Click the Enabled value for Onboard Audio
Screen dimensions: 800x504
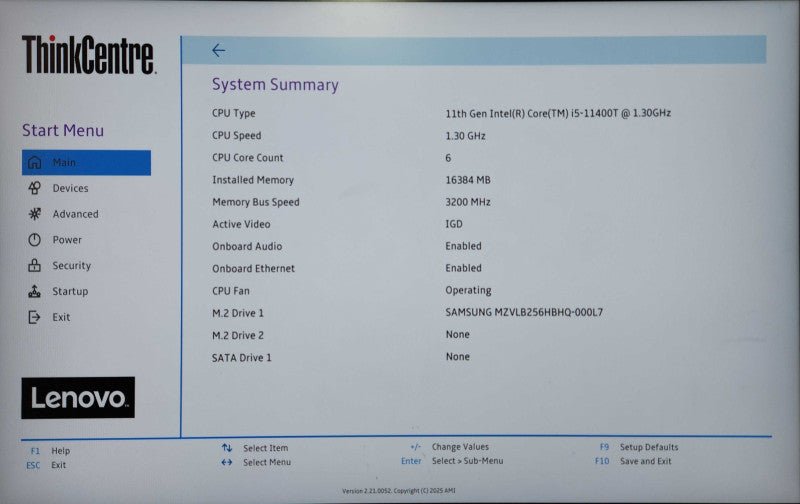pyautogui.click(x=463, y=246)
